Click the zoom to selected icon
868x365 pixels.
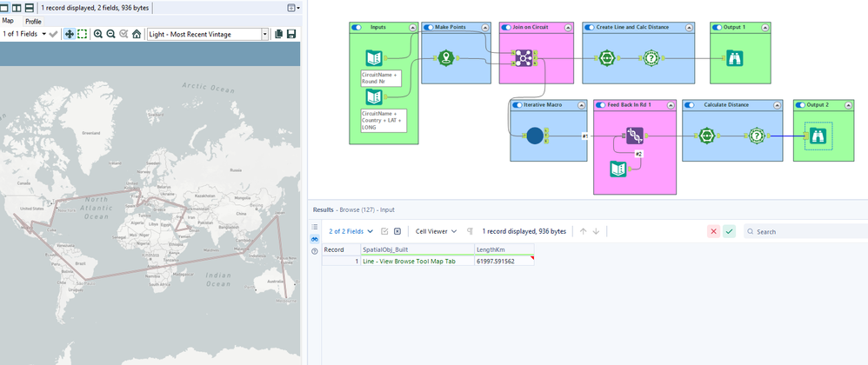click(x=124, y=34)
